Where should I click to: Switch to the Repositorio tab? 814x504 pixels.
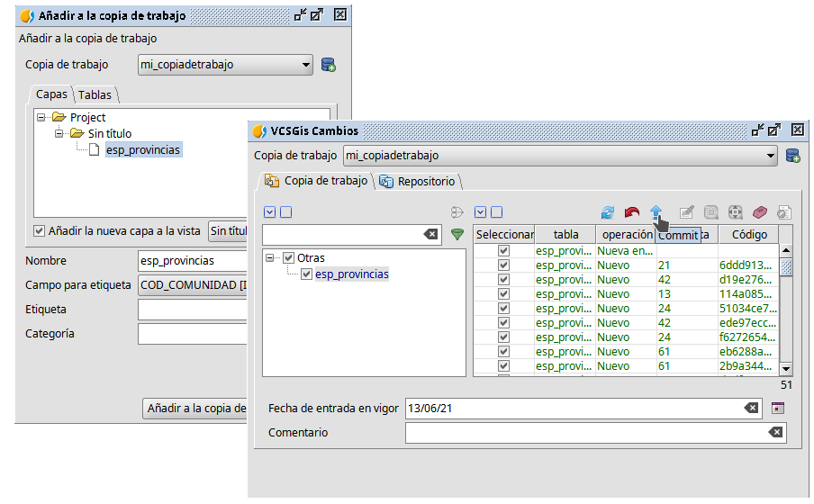coord(420,181)
